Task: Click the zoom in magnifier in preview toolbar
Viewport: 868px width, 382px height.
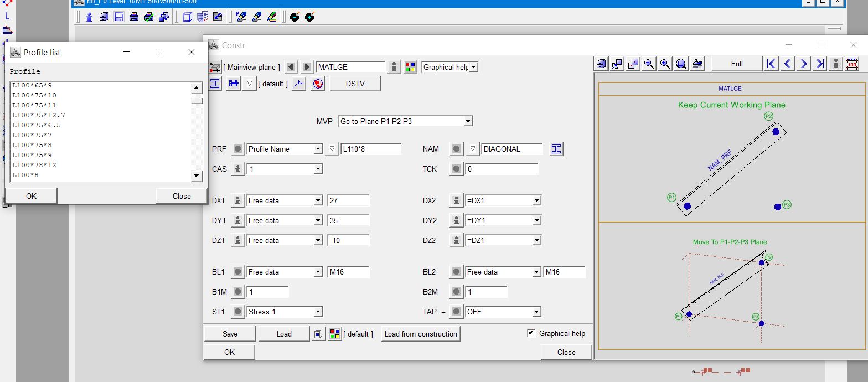Action: click(665, 64)
